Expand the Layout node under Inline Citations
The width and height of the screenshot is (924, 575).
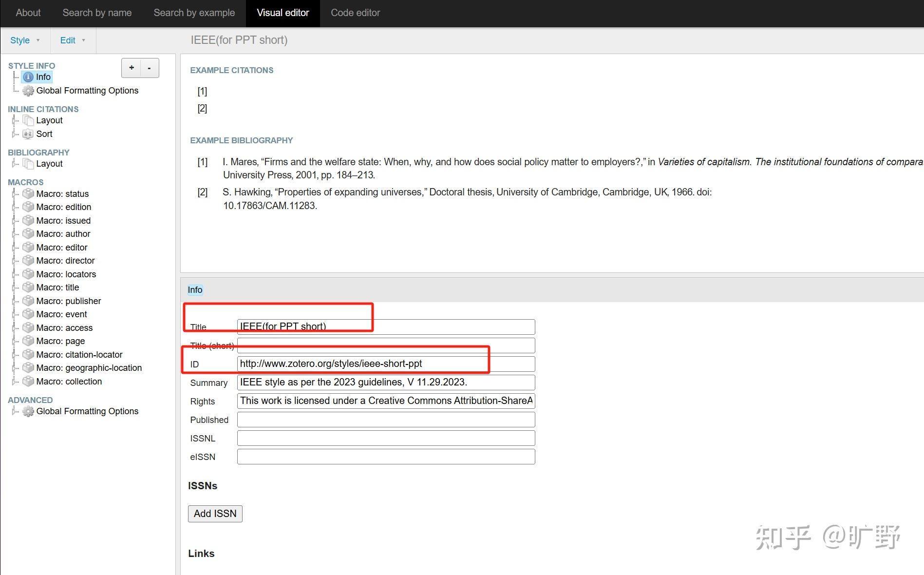pos(14,120)
